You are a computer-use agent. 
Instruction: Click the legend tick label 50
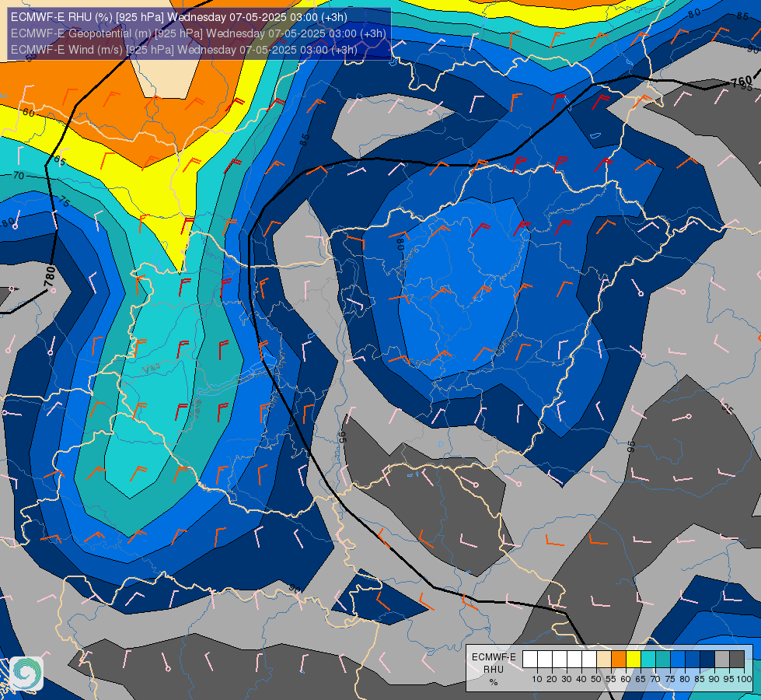[x=596, y=679]
